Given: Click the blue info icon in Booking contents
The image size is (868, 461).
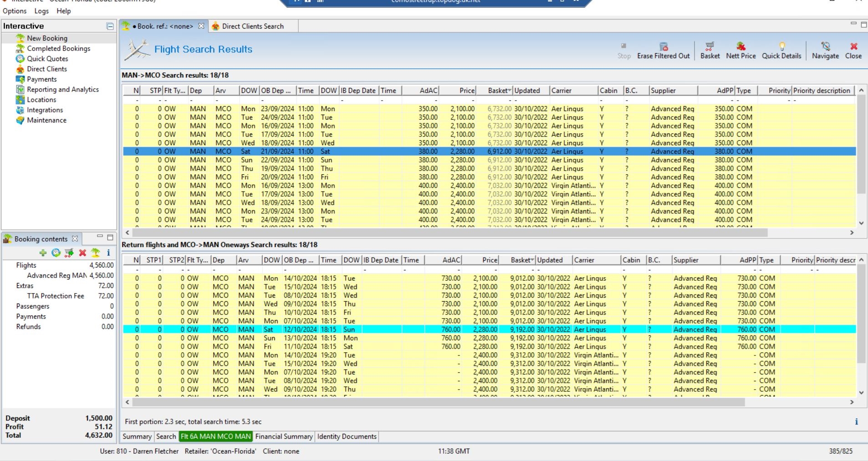Looking at the screenshot, I should click(108, 253).
